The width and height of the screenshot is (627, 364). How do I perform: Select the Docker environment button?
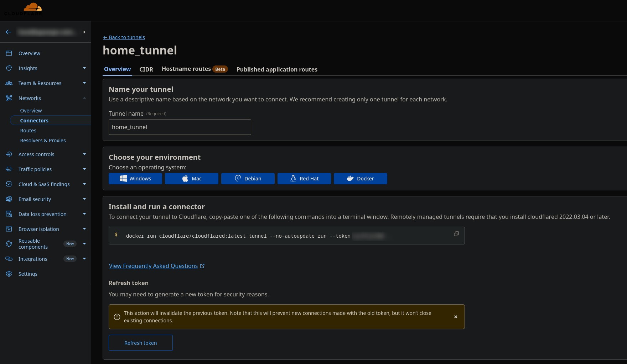[x=361, y=179]
